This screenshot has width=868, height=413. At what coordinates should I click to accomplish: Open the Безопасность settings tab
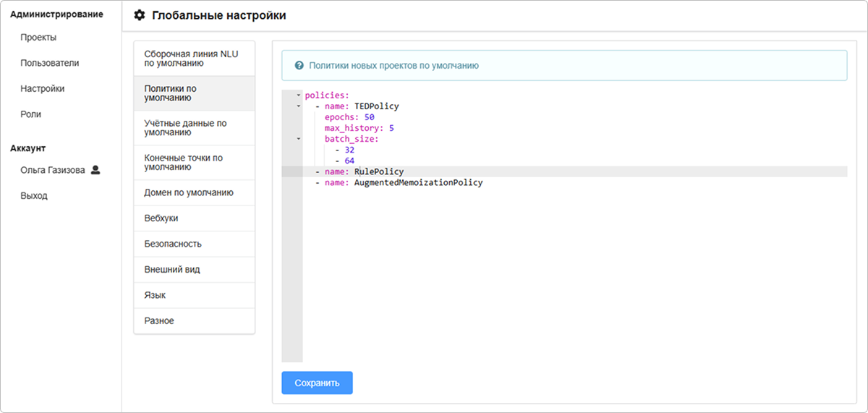[x=173, y=244]
